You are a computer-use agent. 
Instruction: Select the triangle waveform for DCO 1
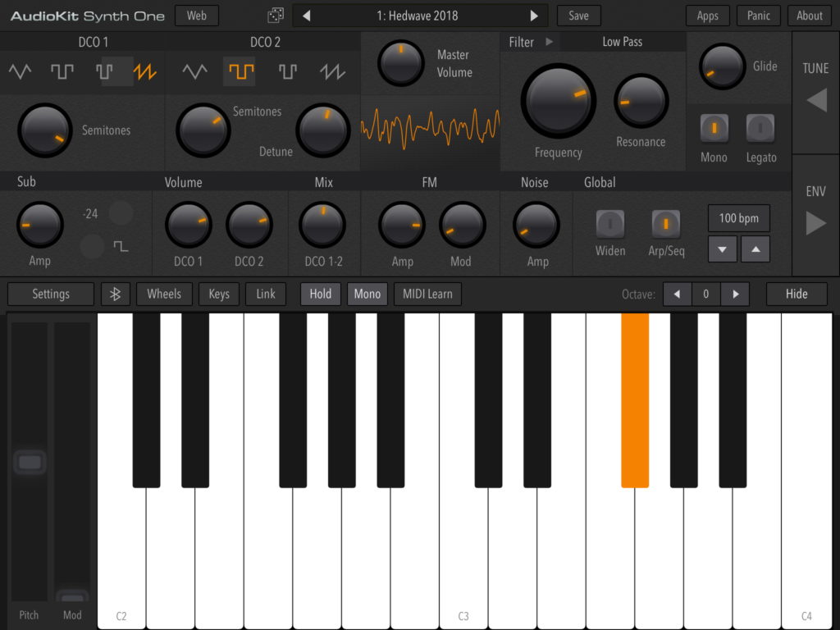point(21,71)
